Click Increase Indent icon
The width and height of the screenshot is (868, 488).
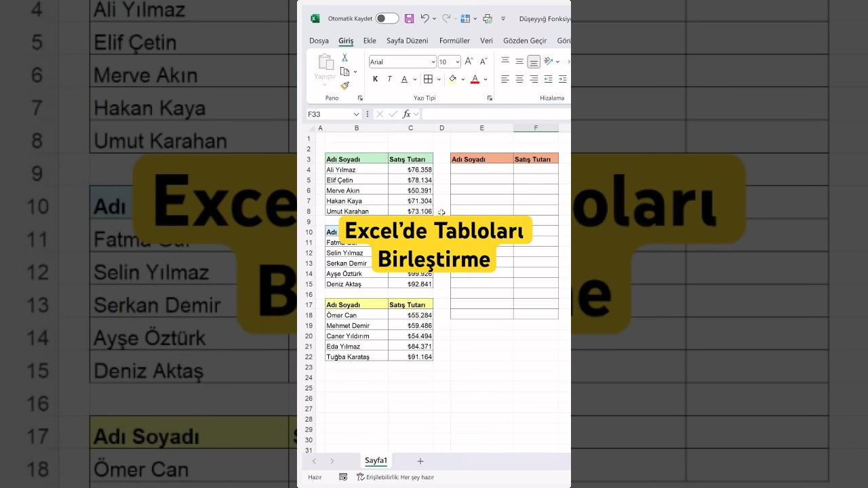point(563,79)
